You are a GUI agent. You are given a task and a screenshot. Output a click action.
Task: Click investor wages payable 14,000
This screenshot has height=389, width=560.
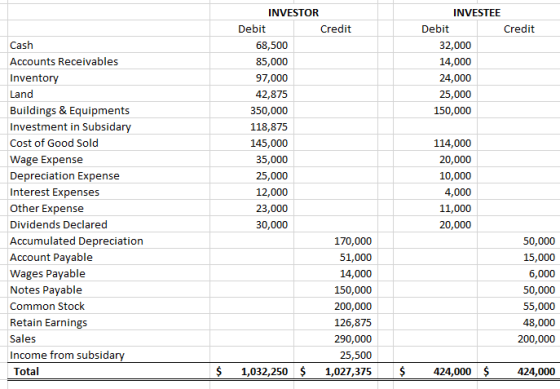356,274
